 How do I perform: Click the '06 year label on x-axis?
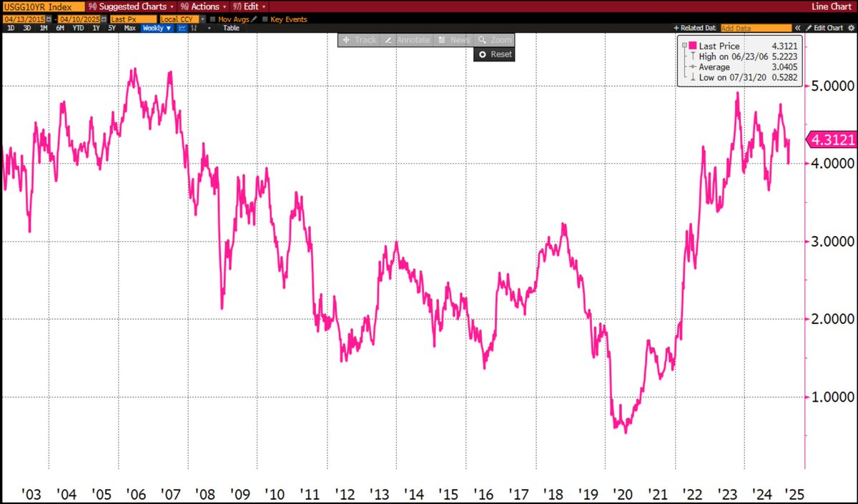(x=135, y=494)
